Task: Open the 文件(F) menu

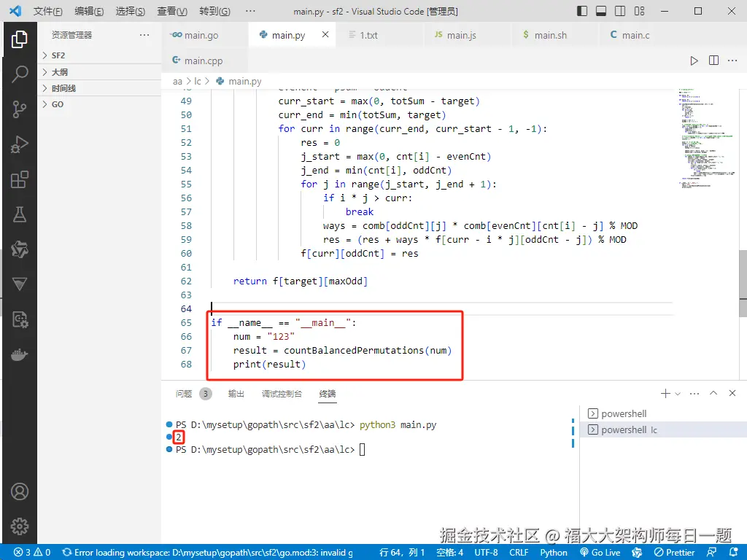Action: point(47,11)
